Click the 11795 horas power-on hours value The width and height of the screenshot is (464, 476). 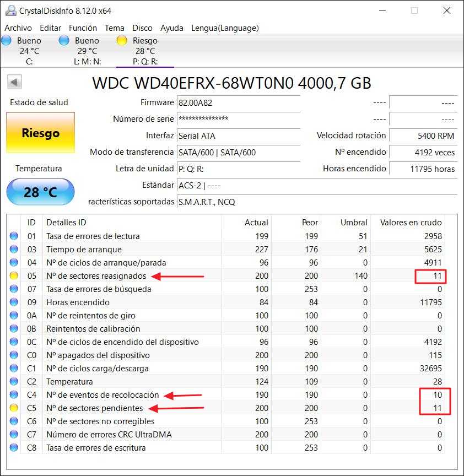click(423, 169)
